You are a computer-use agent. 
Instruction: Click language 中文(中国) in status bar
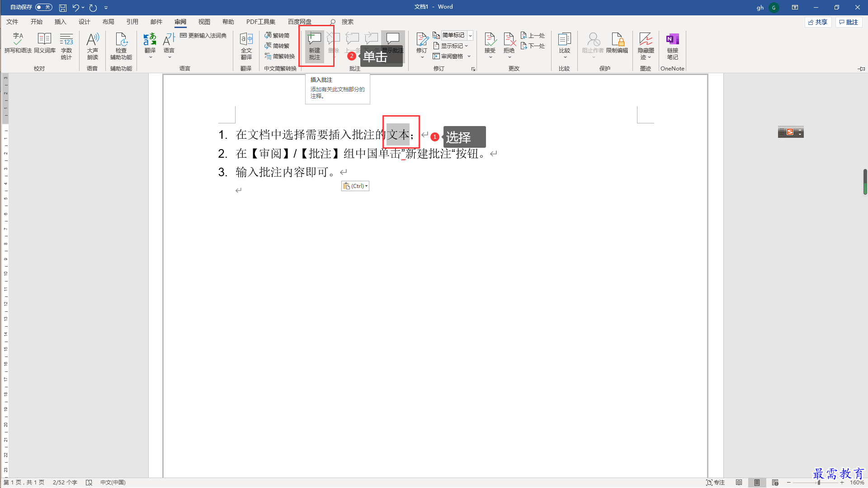click(113, 483)
